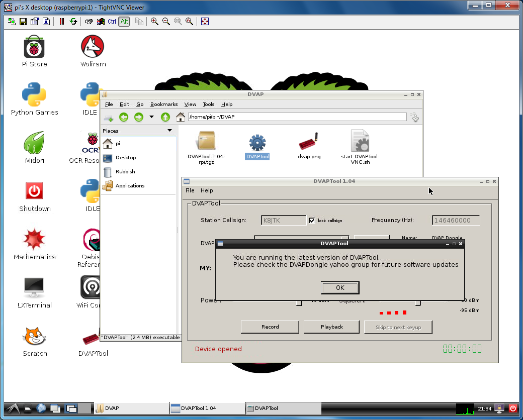Pause the VNC session with red bars icon
The width and height of the screenshot is (523, 420).
(x=61, y=22)
